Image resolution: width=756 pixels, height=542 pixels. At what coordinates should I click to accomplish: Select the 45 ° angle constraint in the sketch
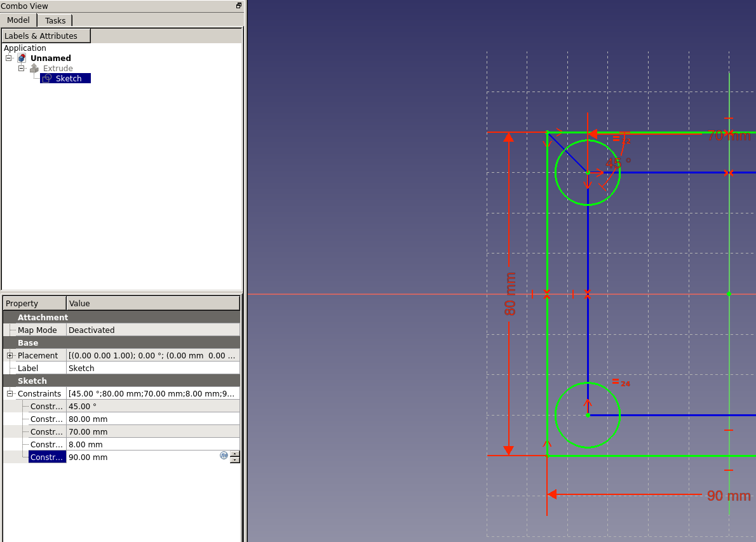click(618, 163)
